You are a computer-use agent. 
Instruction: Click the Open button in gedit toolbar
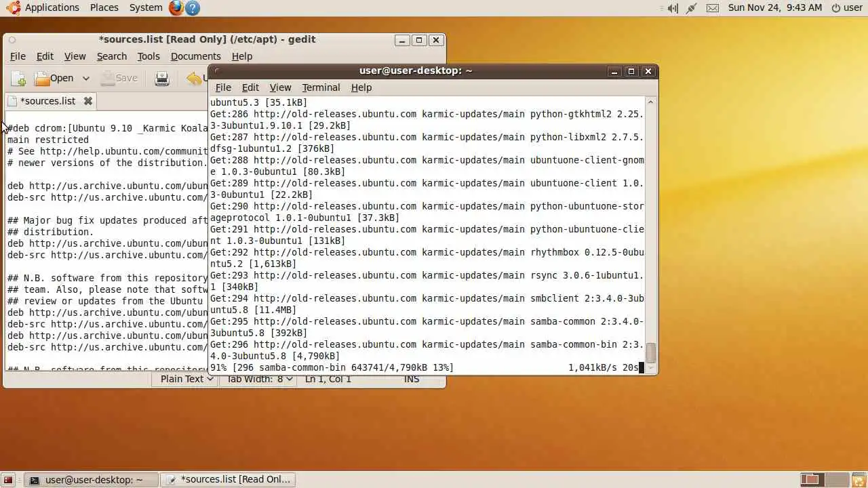pyautogui.click(x=54, y=79)
